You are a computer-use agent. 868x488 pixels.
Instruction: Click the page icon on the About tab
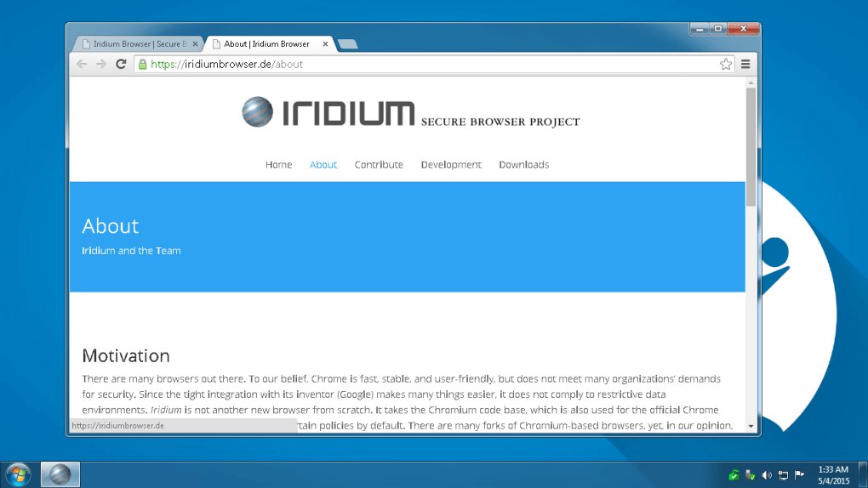pyautogui.click(x=216, y=43)
